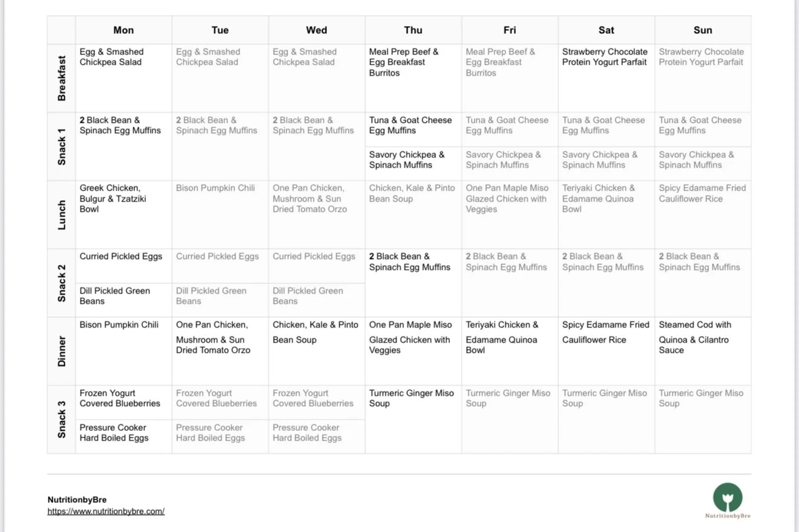The image size is (799, 532).
Task: Select the Breakfast row label
Action: click(62, 78)
